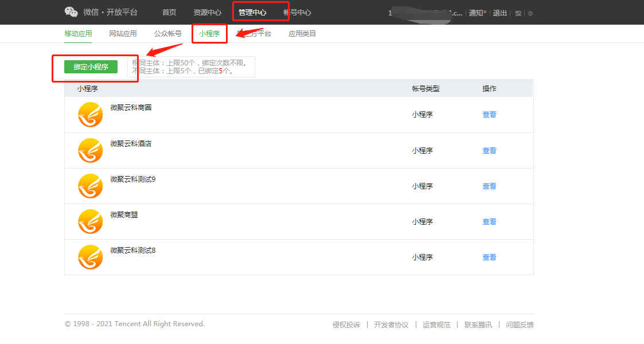Click the blurred account name in header
Viewport: 644px width, 344px height.
click(425, 13)
